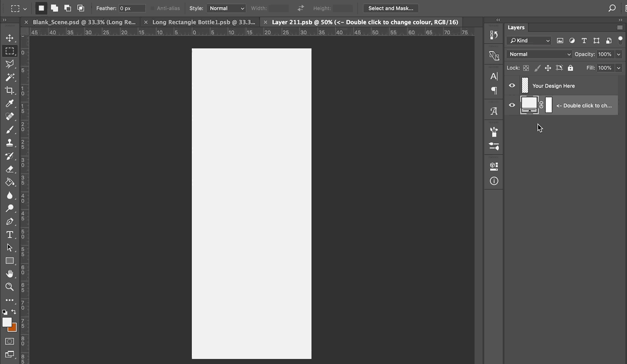Open the Layers panel options menu
This screenshot has width=627, height=364.
[619, 27]
